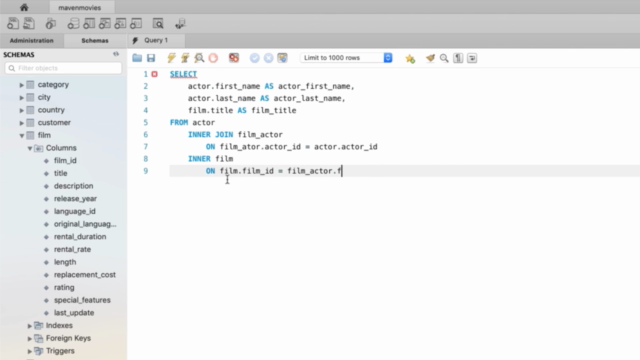This screenshot has width=640, height=360.
Task: Open SQL script file in new tab
Action: [x=29, y=24]
